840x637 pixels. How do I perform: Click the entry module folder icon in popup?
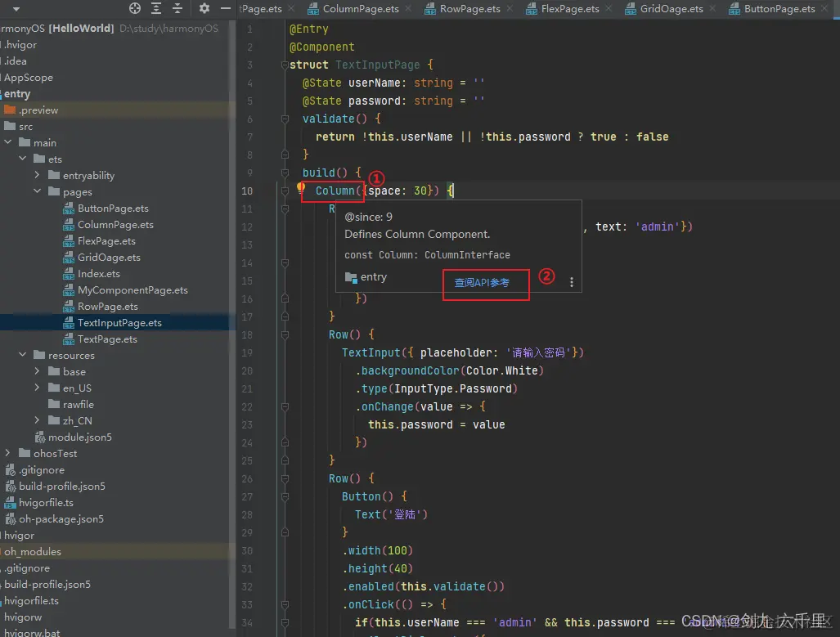pyautogui.click(x=351, y=277)
